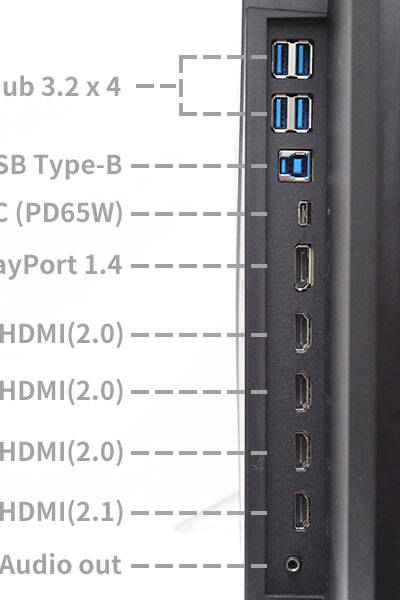Click HDMI 2.0 port just above HDMI 2.1 port
Image resolution: width=400 pixels, height=600 pixels.
[x=302, y=451]
